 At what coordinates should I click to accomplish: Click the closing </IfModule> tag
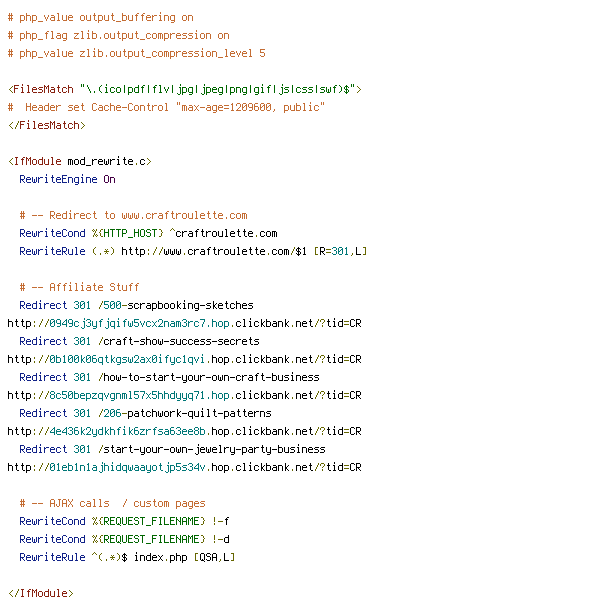point(41,593)
